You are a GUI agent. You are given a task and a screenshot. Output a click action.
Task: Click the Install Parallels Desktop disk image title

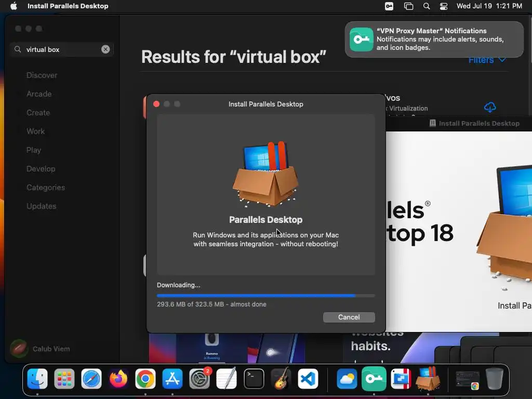[479, 124]
